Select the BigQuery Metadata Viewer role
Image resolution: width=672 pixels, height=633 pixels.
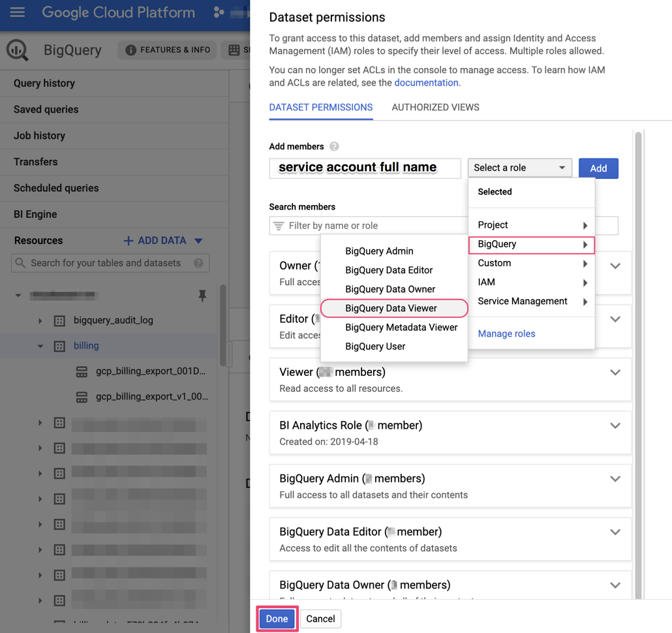coord(394,328)
